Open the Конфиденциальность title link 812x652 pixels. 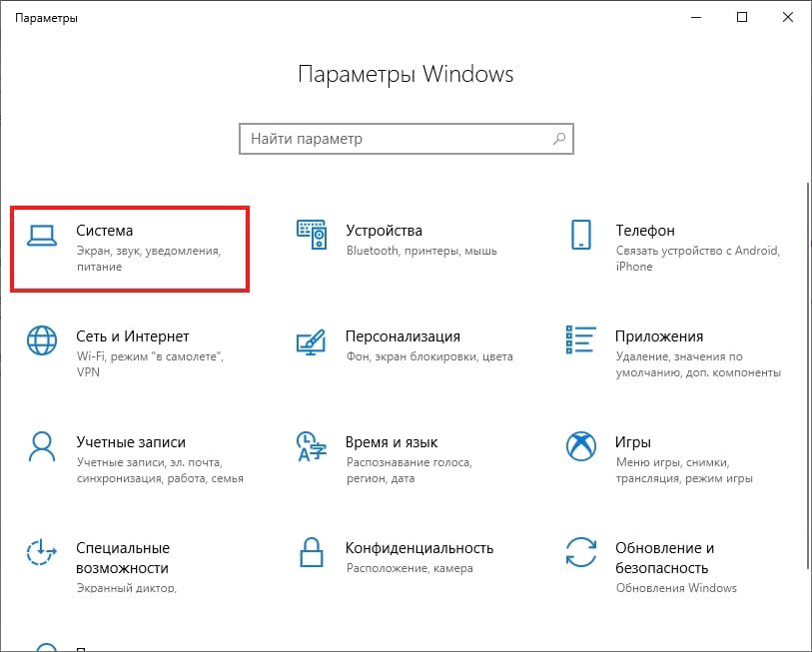pyautogui.click(x=419, y=548)
